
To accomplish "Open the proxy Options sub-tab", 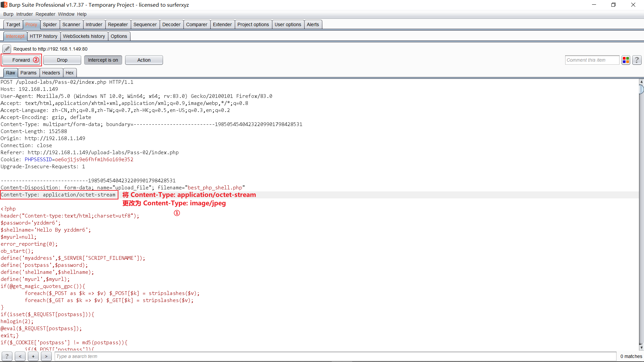I will tap(119, 36).
